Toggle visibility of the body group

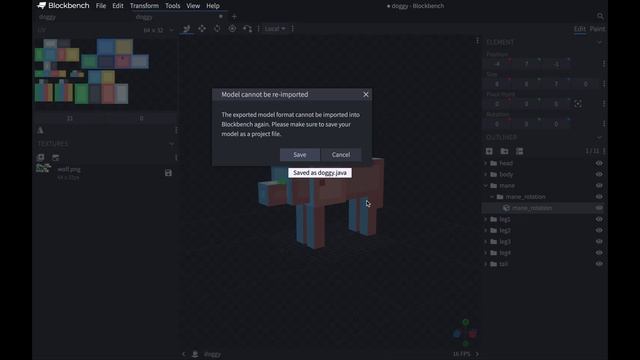coord(599,174)
